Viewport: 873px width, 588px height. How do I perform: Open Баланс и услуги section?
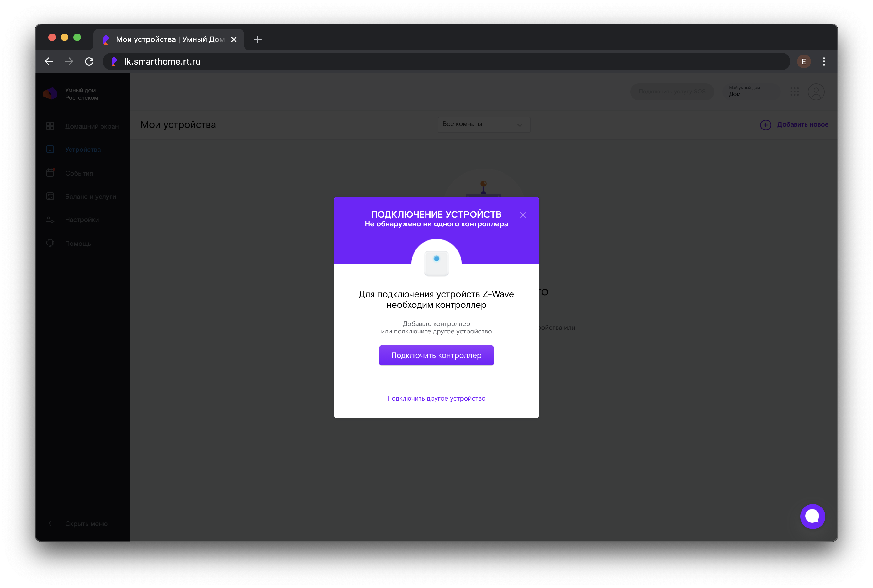click(90, 197)
